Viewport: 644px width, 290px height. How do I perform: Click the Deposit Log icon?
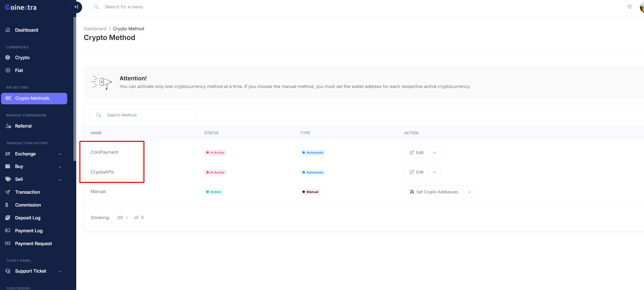click(x=8, y=218)
